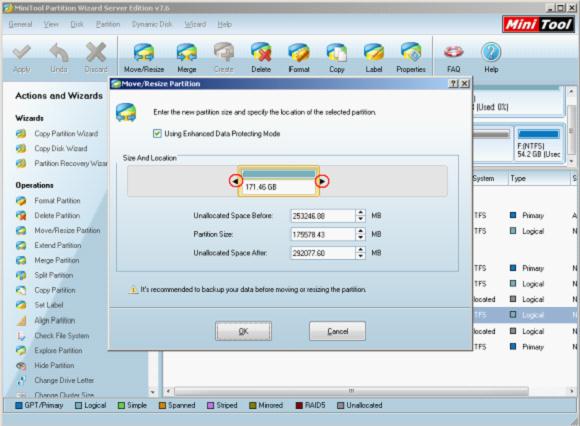Viewport: 580px width, 426px height.
Task: Click Cancel in Move/Resize dialog
Action: coord(337,331)
